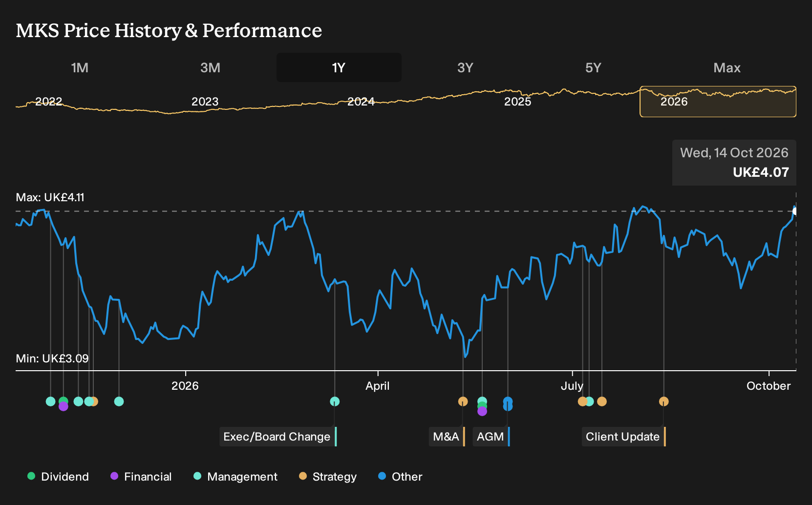This screenshot has height=505, width=812.
Task: Click the teal dot above Exec/Board Change
Action: coord(335,401)
